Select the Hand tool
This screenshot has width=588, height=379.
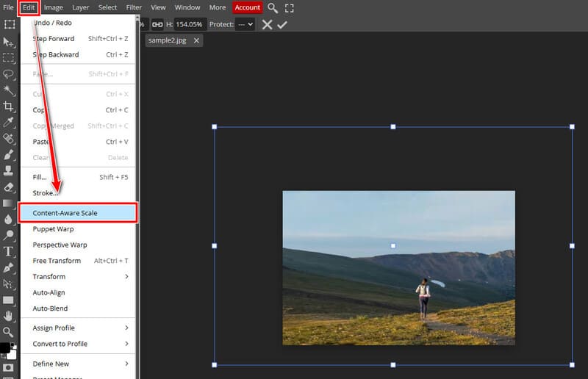click(x=8, y=316)
